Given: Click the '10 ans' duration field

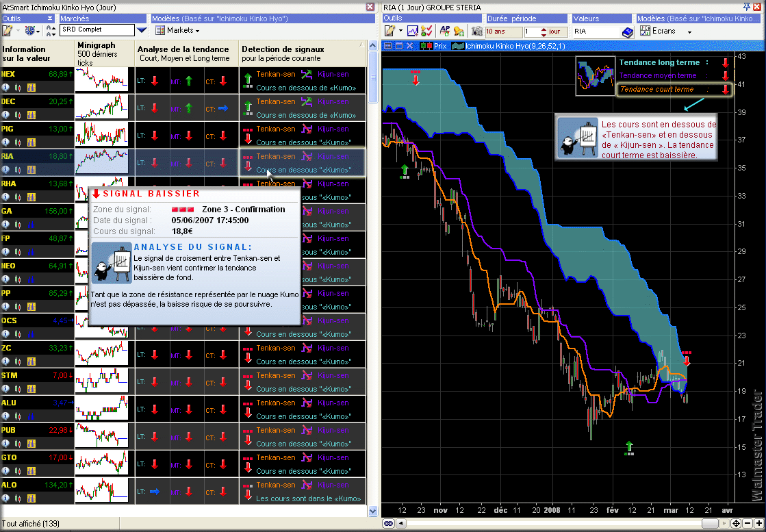Looking at the screenshot, I should point(504,31).
